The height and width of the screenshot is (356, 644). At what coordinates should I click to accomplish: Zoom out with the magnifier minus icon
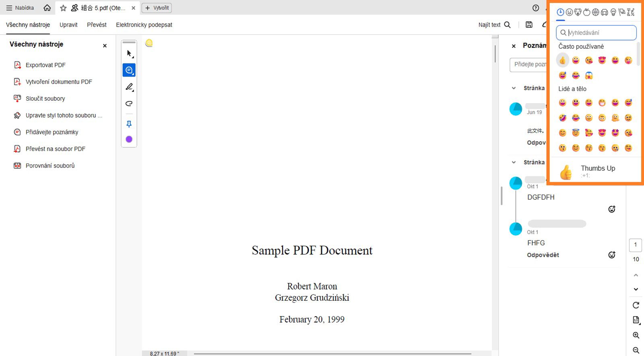[x=636, y=350]
